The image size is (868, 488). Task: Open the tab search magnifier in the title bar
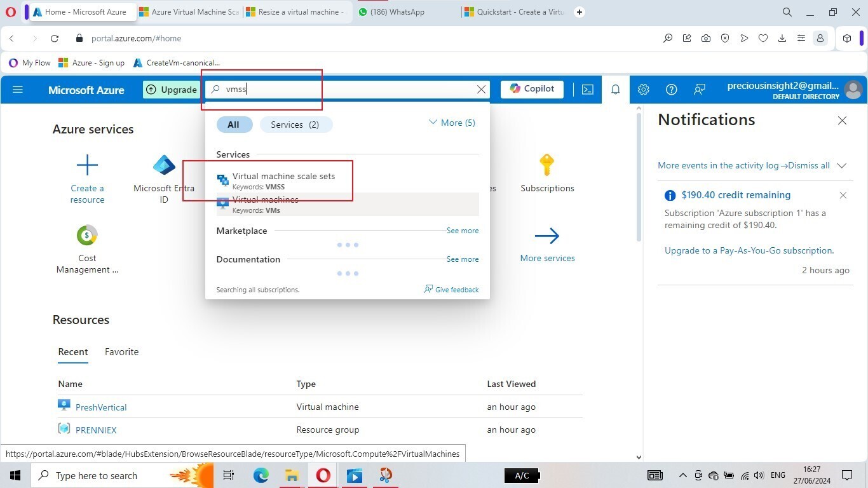[x=787, y=12]
